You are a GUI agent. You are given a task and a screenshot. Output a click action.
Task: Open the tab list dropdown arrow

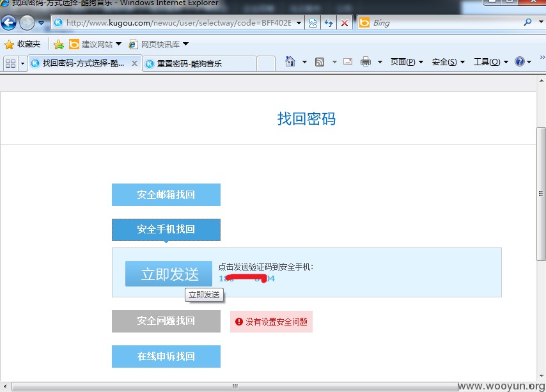point(22,64)
